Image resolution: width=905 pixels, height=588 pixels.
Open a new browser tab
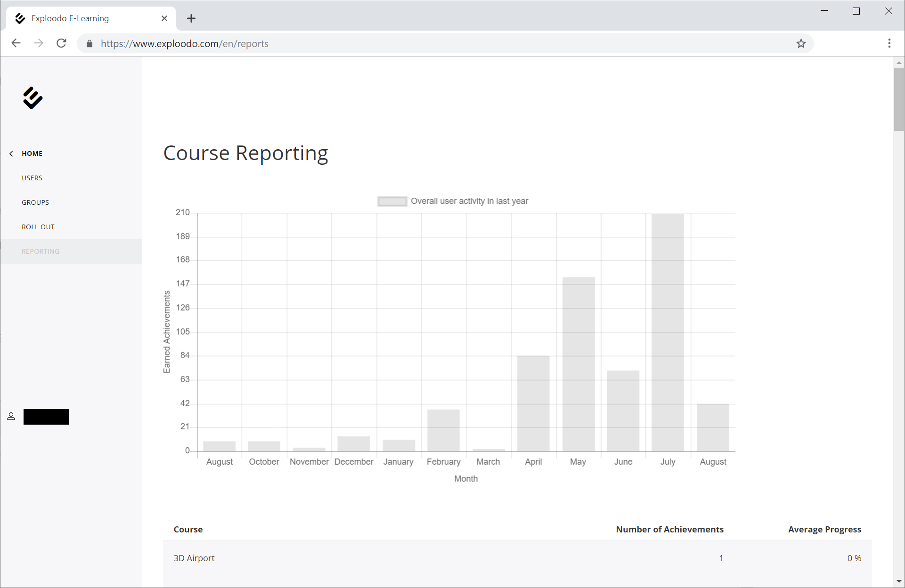click(191, 18)
